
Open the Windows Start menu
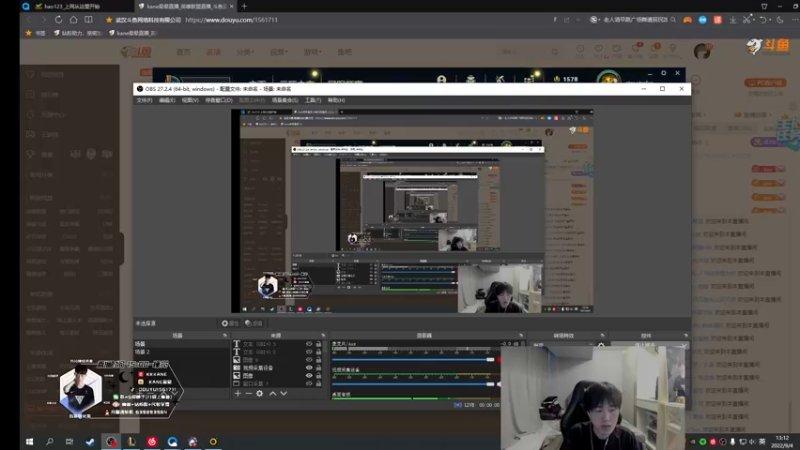coord(30,442)
